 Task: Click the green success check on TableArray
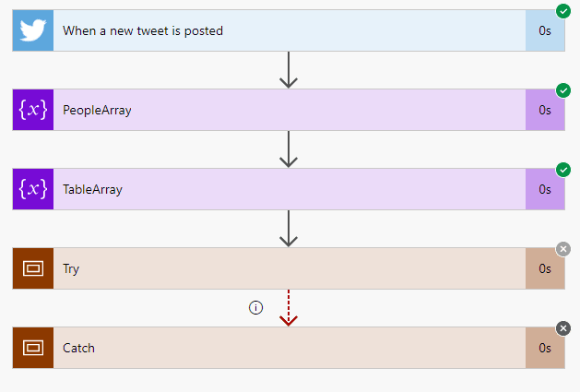563,170
